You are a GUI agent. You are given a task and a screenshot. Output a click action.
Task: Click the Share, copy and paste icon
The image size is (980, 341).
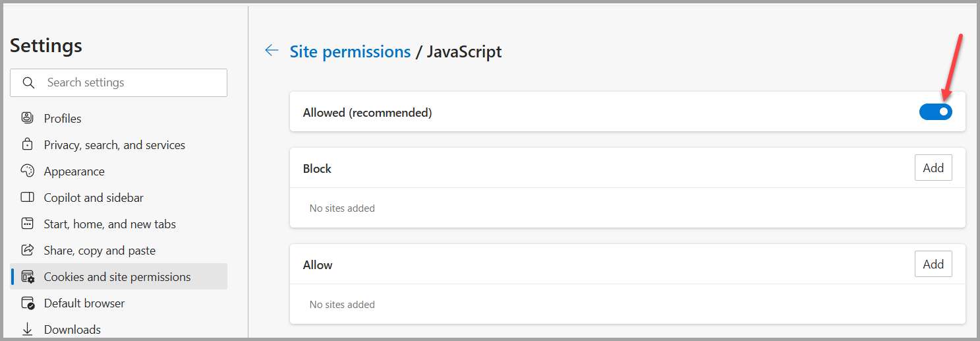point(27,250)
